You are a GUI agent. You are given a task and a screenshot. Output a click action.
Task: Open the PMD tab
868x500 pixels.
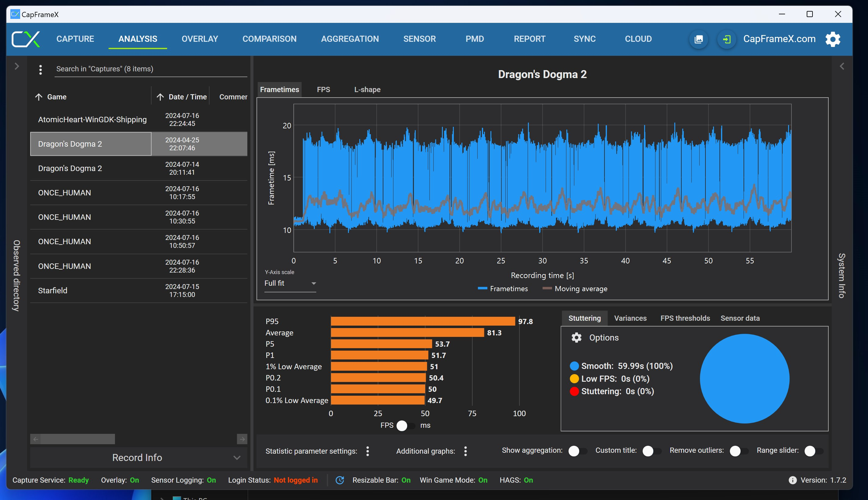tap(474, 39)
